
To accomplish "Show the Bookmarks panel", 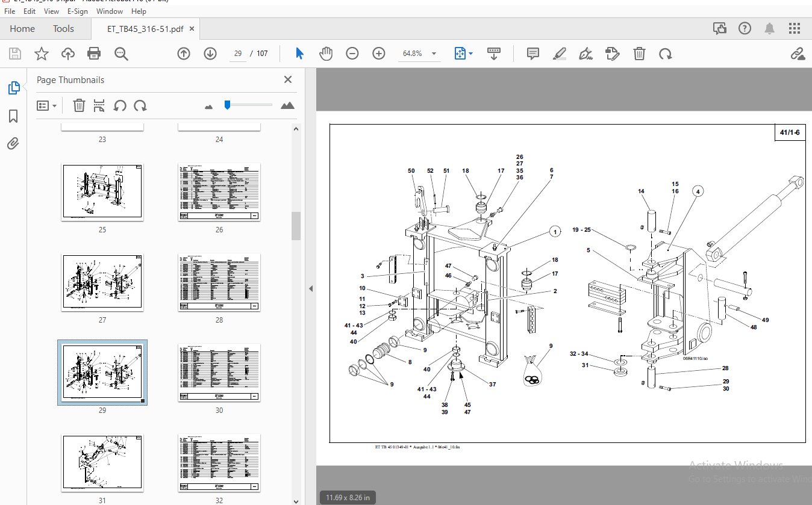I will pos(13,116).
